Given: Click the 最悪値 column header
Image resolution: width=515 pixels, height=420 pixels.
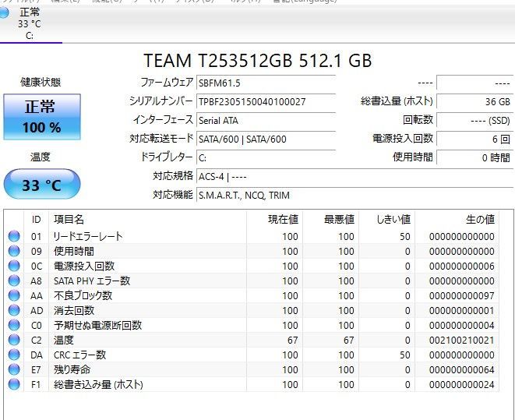Looking at the screenshot, I should (330, 220).
